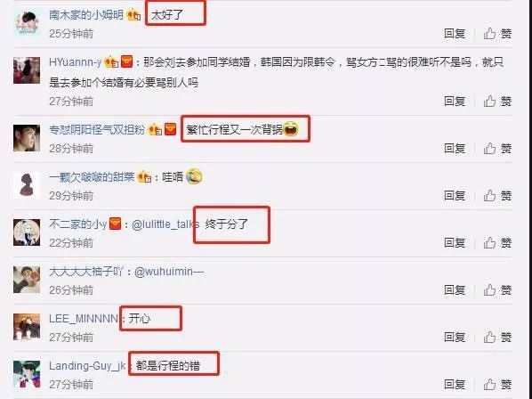Like the comment by 南木家的小姆明
532x399 pixels.
tap(497, 33)
